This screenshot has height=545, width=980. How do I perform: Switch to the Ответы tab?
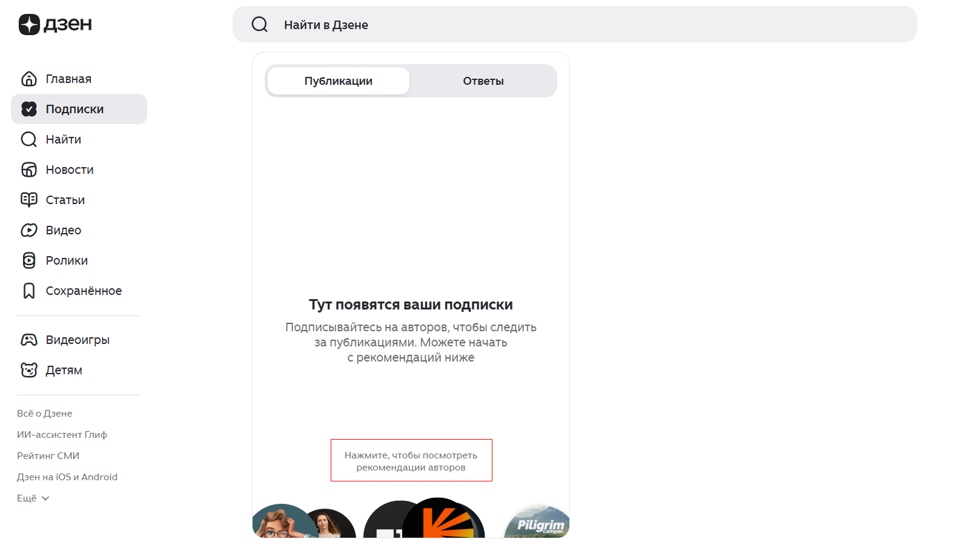(483, 81)
